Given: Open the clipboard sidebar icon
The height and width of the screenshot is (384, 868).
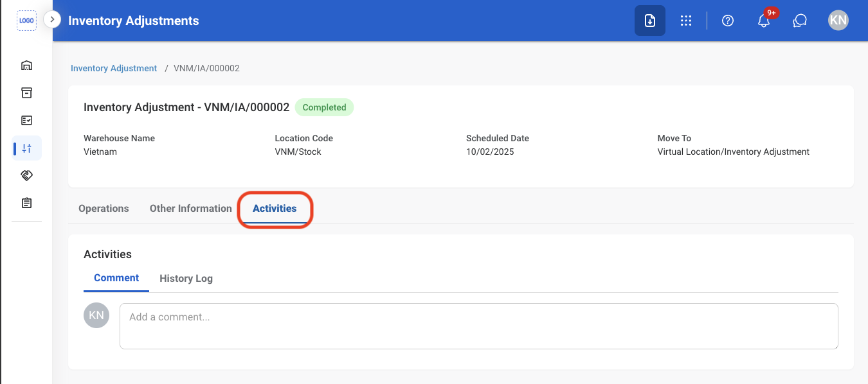Looking at the screenshot, I should (x=26, y=203).
